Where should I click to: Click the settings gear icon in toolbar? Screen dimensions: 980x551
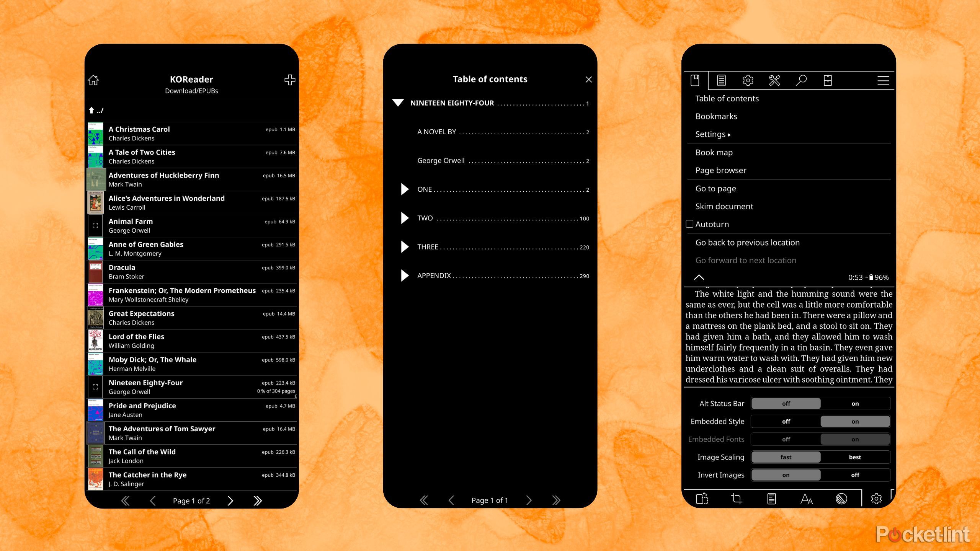[748, 80]
